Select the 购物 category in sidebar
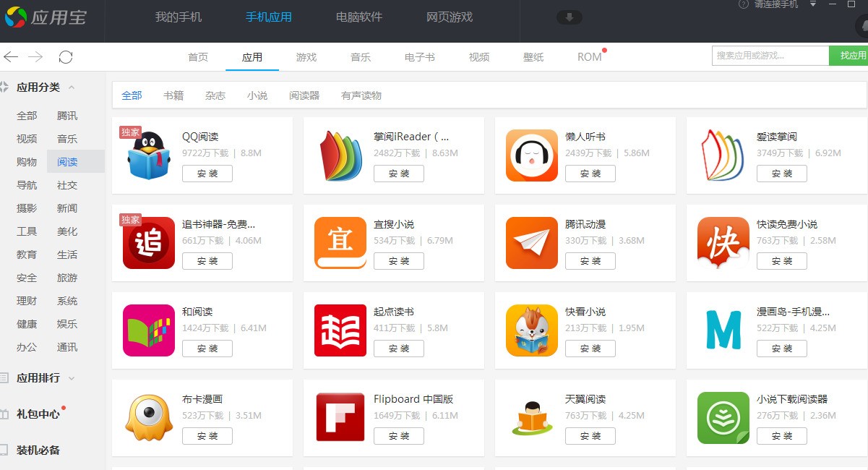This screenshot has height=470, width=868. pos(27,162)
